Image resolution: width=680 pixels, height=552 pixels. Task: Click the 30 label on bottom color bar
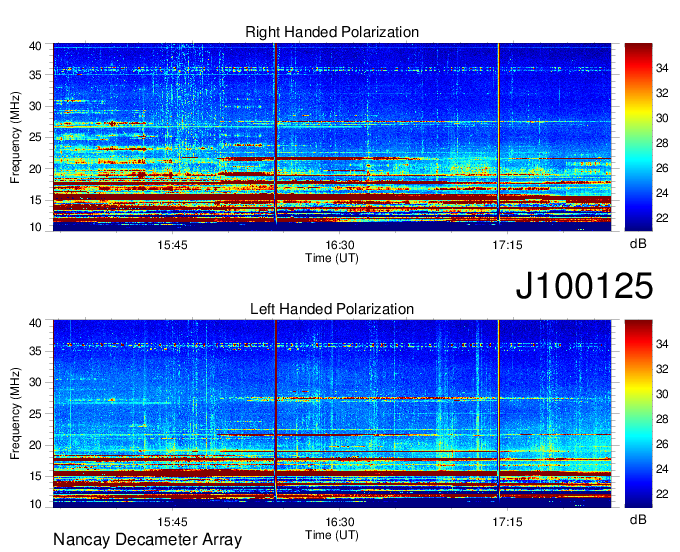coord(662,395)
